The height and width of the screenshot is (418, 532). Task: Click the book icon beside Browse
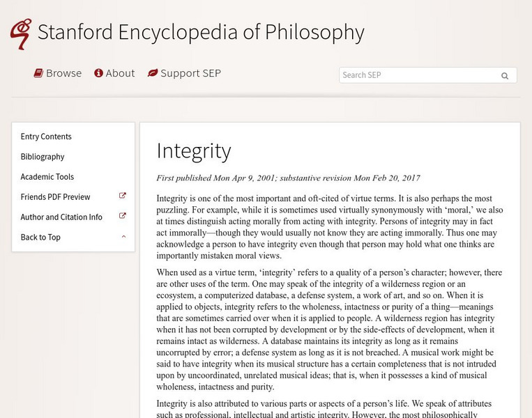click(x=39, y=73)
